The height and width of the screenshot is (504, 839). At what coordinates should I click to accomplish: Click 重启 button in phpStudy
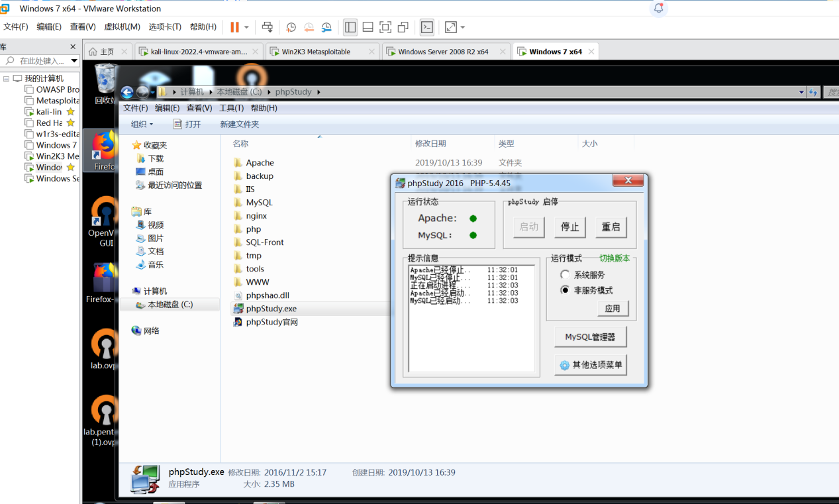click(x=611, y=227)
